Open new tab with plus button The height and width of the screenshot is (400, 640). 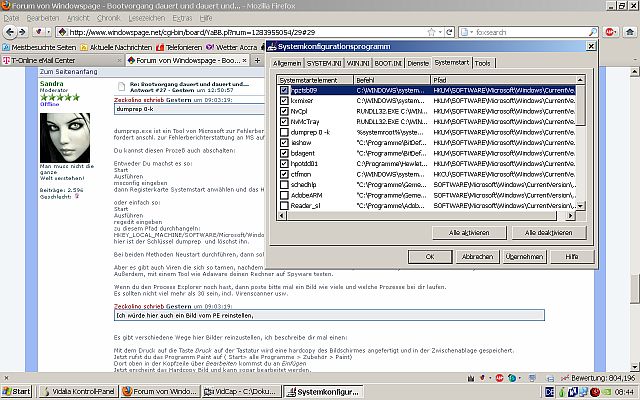click(258, 60)
